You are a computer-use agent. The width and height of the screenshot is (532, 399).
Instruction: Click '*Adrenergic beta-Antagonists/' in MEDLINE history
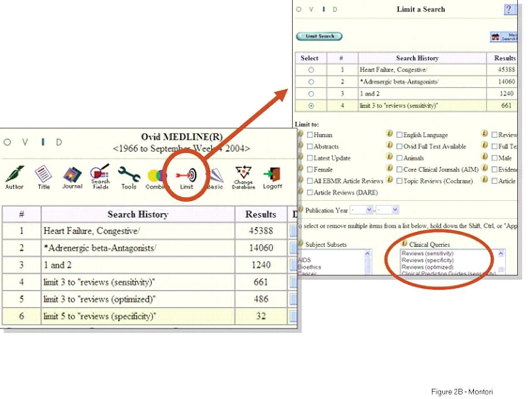click(x=100, y=248)
